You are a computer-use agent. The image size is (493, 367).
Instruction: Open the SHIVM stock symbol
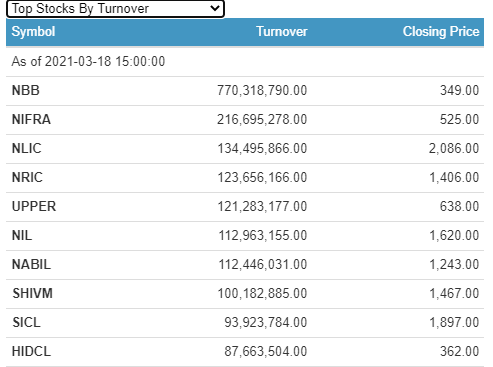[33, 293]
